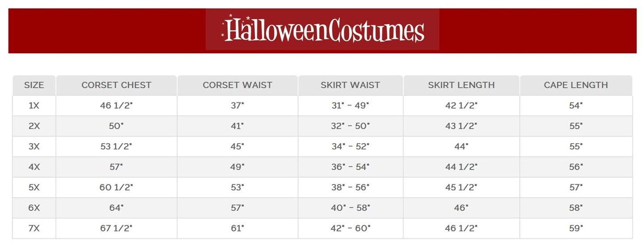Click the 2X size row label
Image resolution: width=644 pixels, height=251 pixels.
[34, 126]
